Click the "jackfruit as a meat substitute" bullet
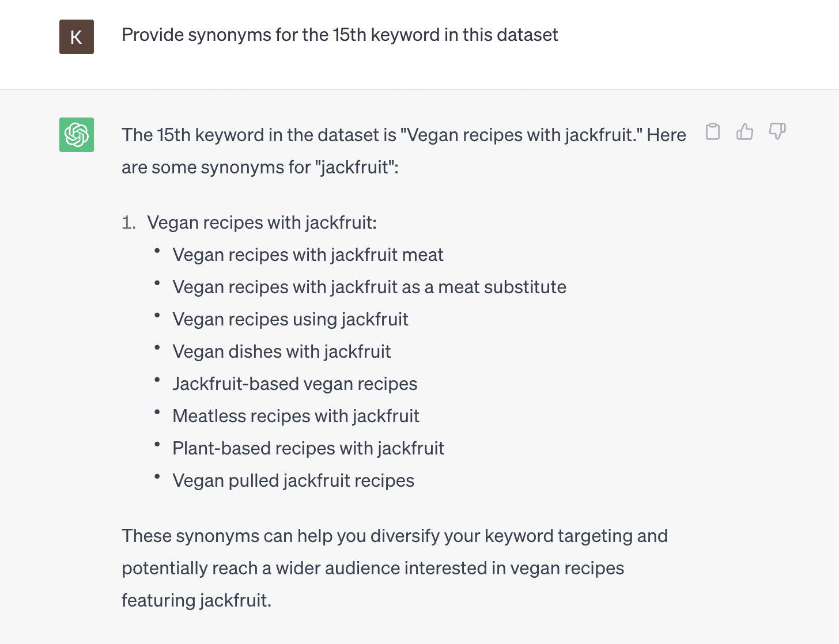 (x=369, y=287)
